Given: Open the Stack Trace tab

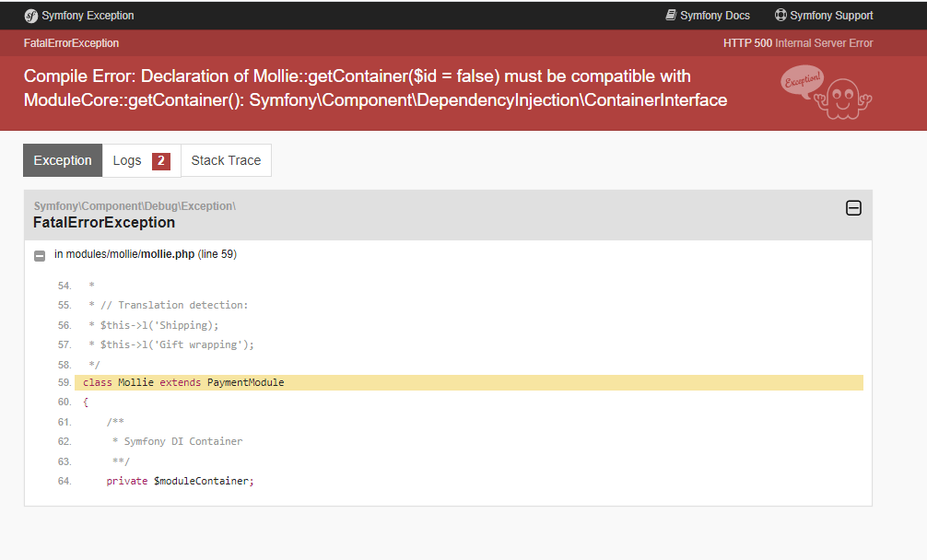Looking at the screenshot, I should [x=226, y=160].
